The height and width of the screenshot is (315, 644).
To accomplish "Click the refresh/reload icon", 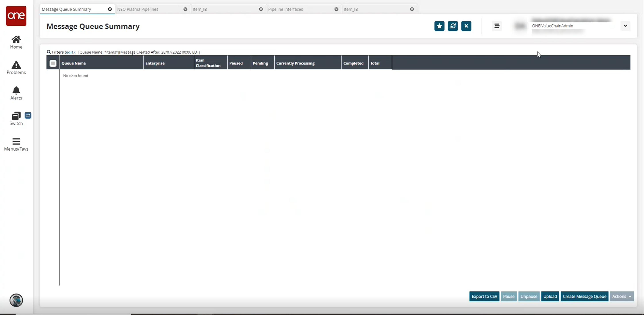I will [x=453, y=26].
